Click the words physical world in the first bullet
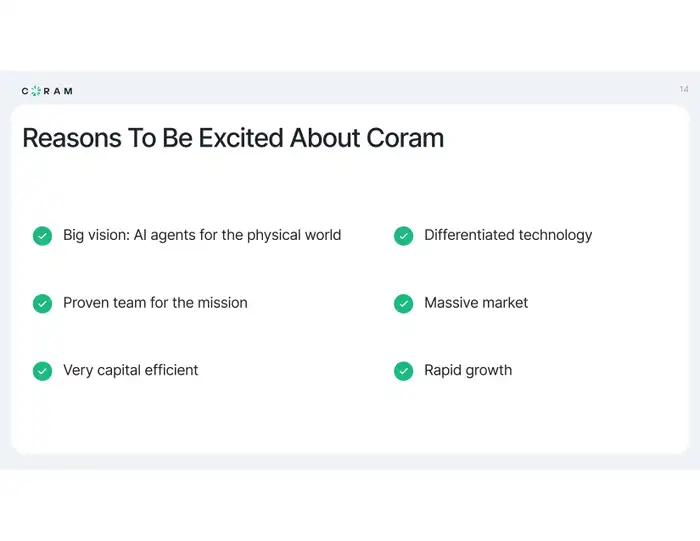This screenshot has width=700, height=541. (294, 235)
